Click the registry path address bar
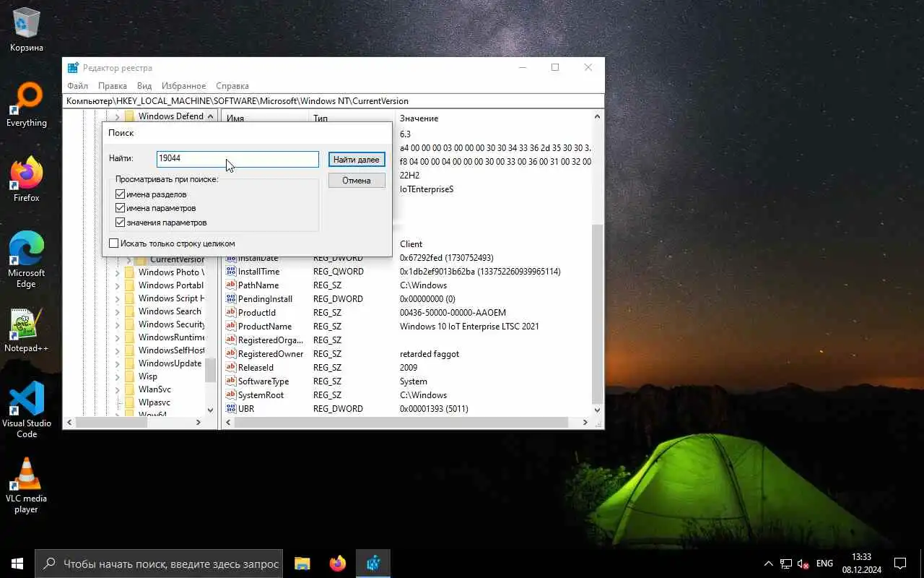Screen dimensions: 924x578 point(334,101)
